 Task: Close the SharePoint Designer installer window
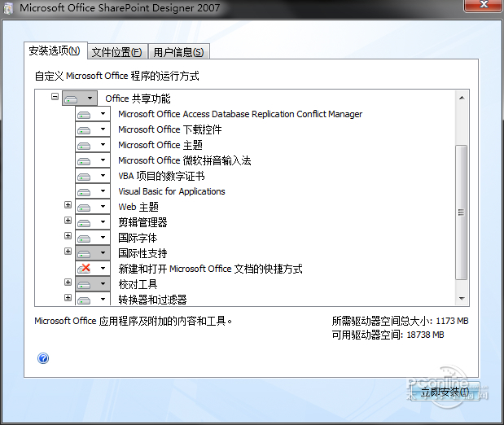click(483, 5)
